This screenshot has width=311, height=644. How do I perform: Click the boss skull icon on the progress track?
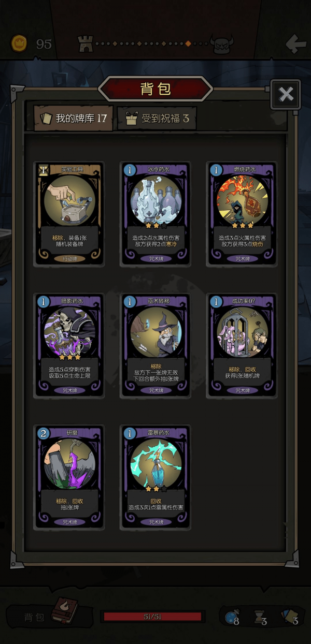point(222,44)
